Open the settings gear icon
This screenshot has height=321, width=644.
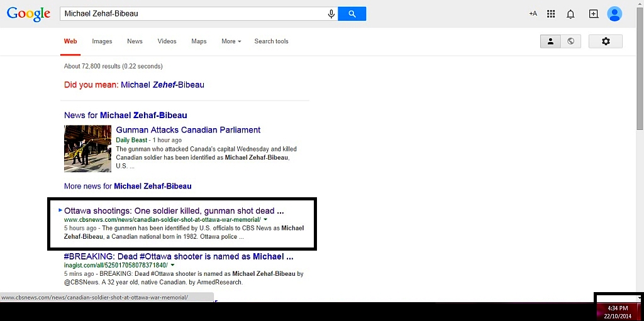[606, 41]
